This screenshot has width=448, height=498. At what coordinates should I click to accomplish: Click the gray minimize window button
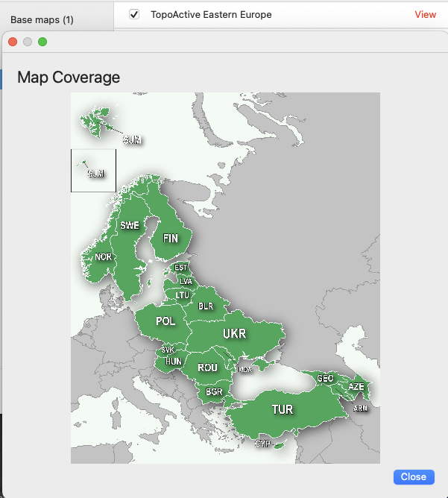pos(28,42)
